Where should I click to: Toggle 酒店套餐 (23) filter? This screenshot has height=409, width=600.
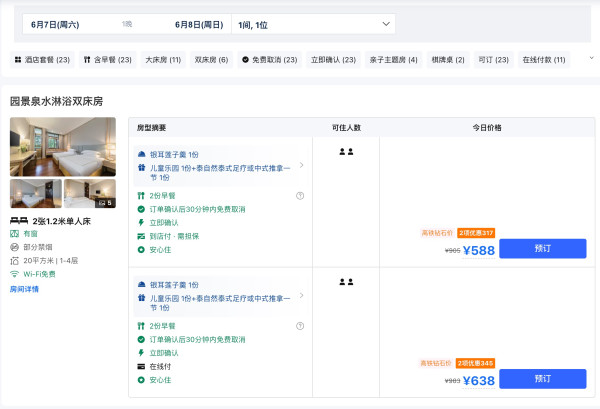[x=42, y=60]
